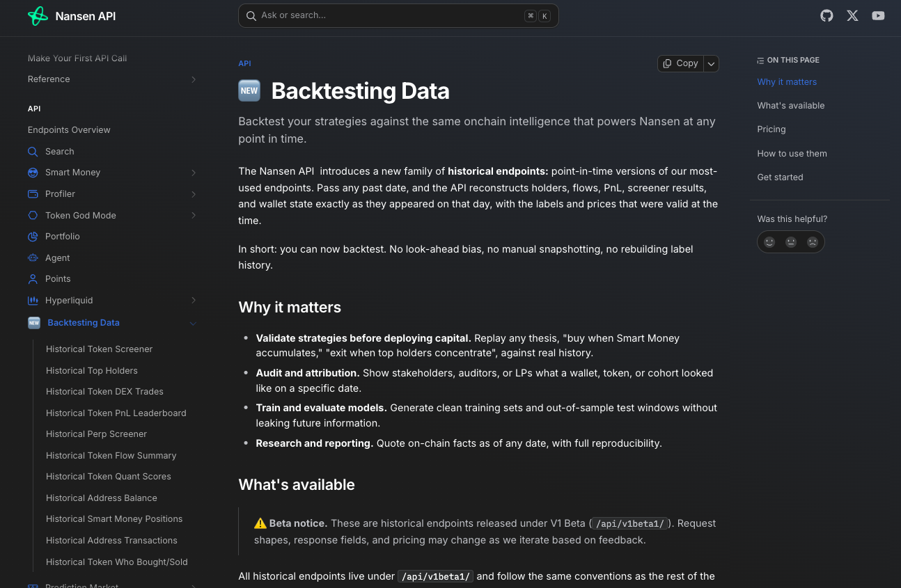Click the Reference sidebar item
The width and height of the screenshot is (901, 588).
[49, 79]
